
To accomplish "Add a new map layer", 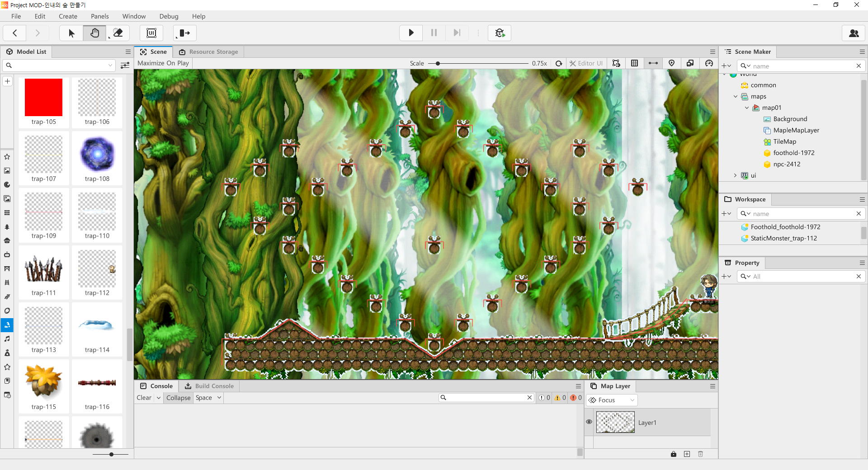I will pyautogui.click(x=687, y=454).
